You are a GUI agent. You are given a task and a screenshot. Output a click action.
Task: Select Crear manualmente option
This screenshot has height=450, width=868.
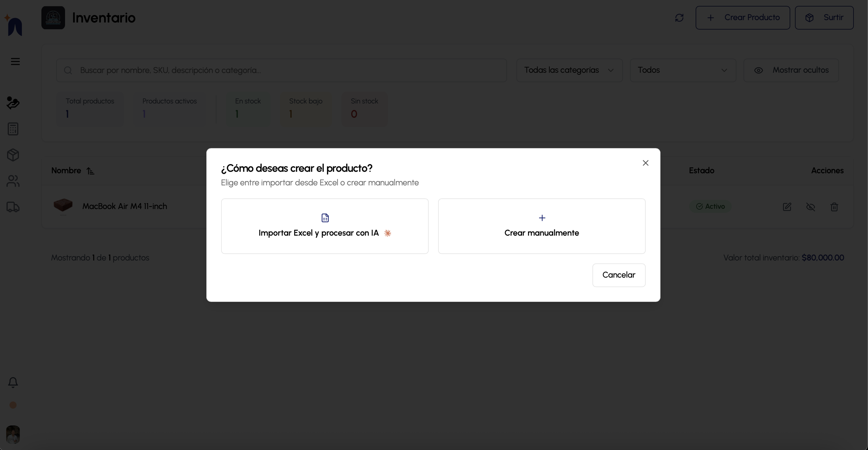[x=542, y=226]
